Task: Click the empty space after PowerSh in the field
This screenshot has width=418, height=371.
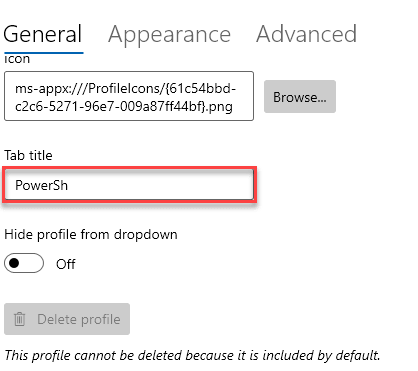Action: [160, 185]
